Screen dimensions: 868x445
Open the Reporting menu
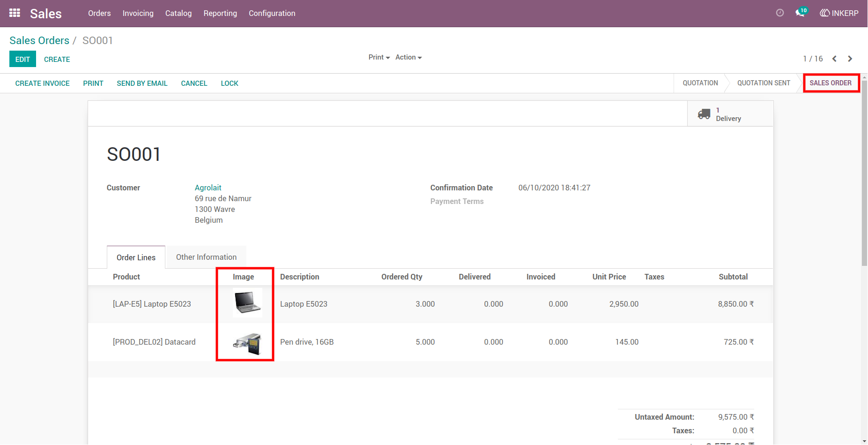[x=220, y=13]
